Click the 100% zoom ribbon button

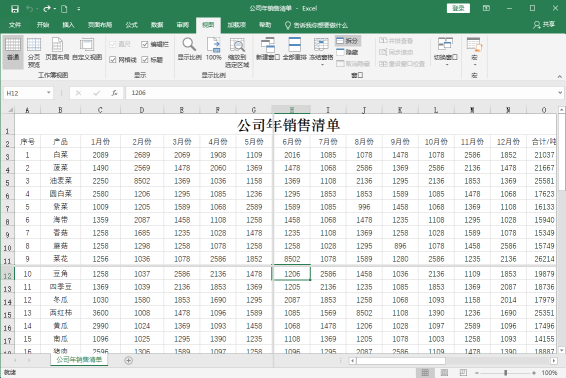(x=214, y=49)
